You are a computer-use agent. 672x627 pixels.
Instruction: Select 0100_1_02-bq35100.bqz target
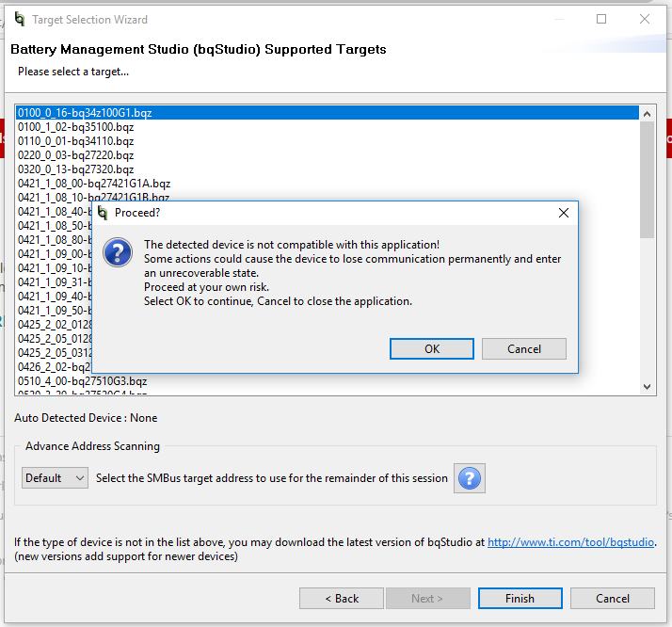328,127
